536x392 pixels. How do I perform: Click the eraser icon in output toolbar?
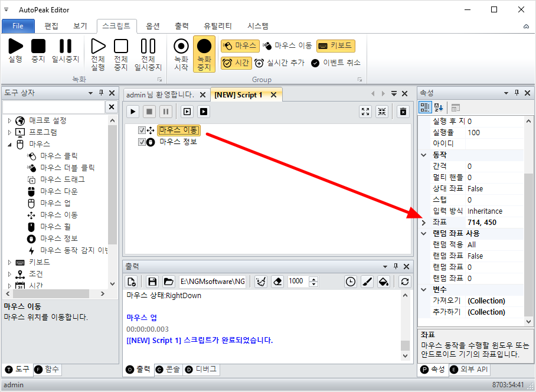tap(277, 282)
